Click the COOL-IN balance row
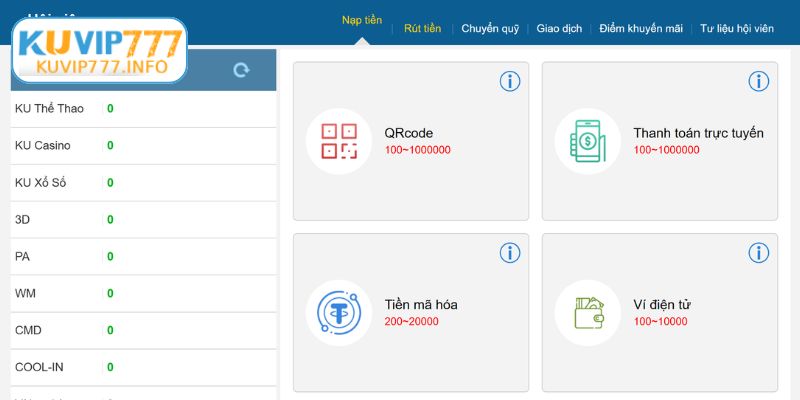Viewport: 800px width, 400px height. pos(143,367)
